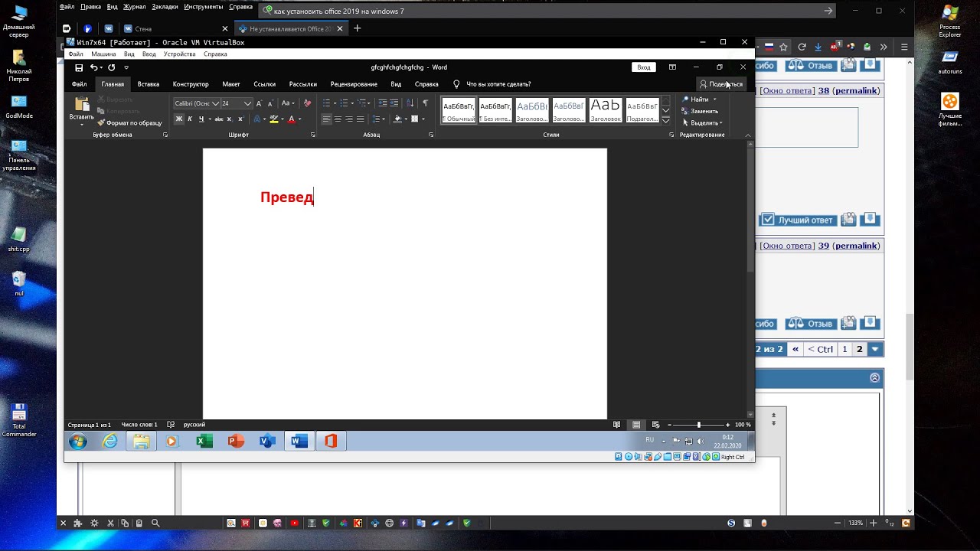The height and width of the screenshot is (551, 980).
Task: Open Excel from the Windows 7 taskbar
Action: pyautogui.click(x=204, y=441)
